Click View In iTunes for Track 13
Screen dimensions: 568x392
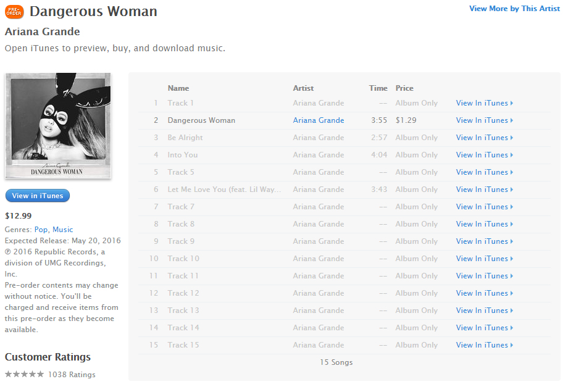[484, 310]
